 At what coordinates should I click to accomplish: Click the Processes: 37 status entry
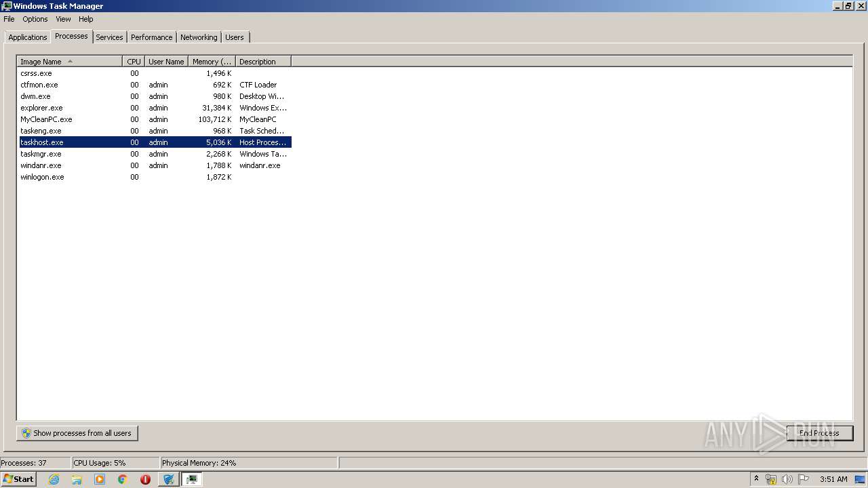35,463
